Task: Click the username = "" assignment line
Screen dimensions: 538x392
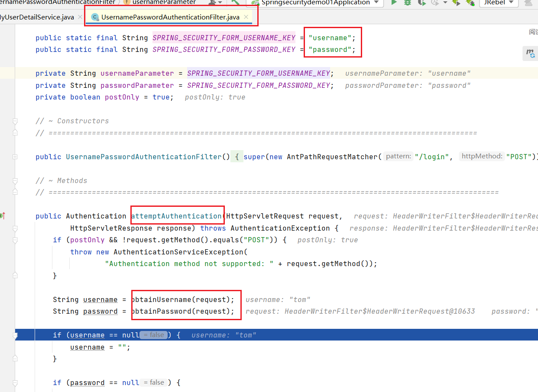Action: click(x=100, y=347)
